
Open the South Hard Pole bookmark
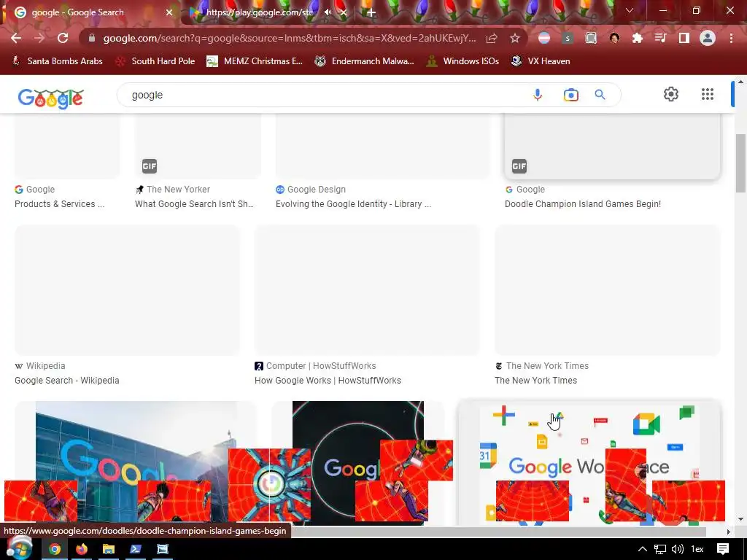tap(156, 61)
